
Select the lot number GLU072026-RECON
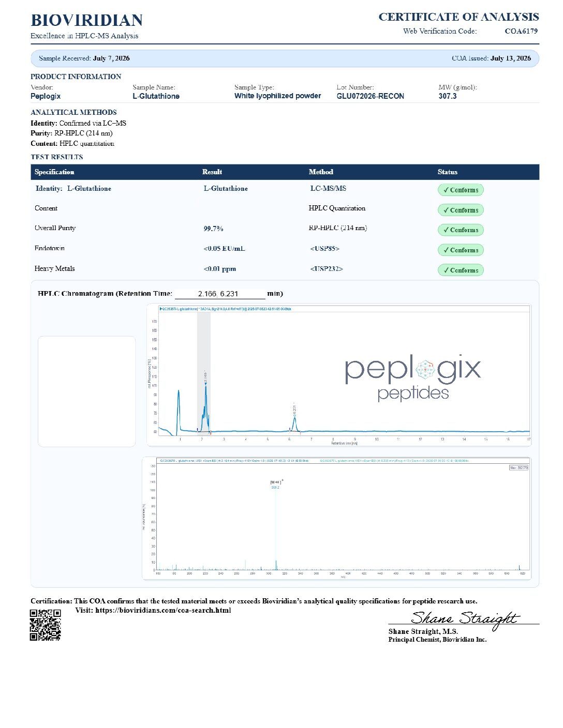point(371,96)
